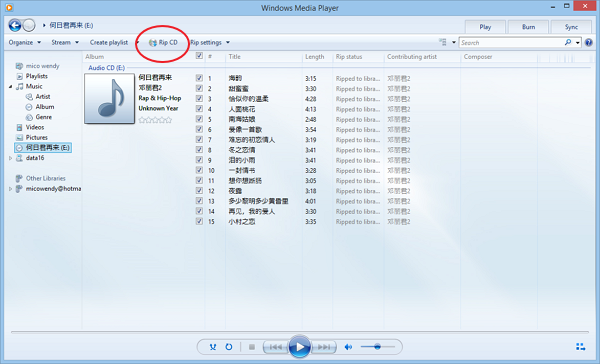600x364 pixels.
Task: Click the Rap & Hip-Hop genre text
Action: coord(160,98)
